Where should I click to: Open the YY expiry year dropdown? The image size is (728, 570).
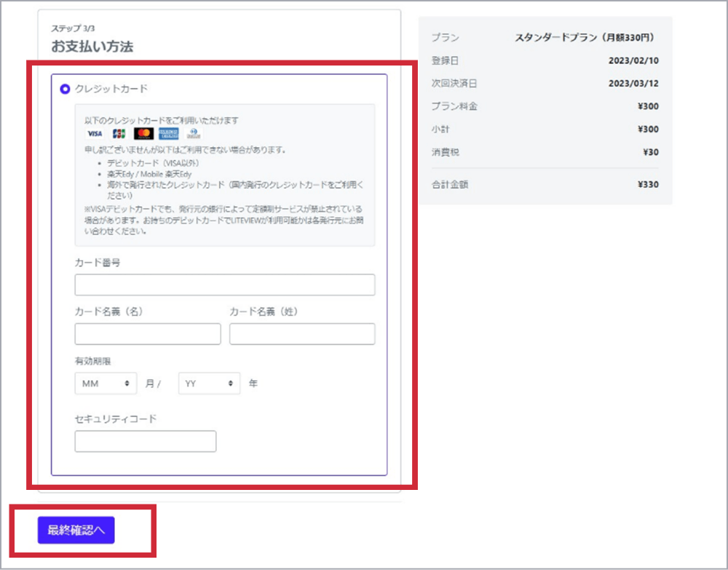click(x=209, y=383)
